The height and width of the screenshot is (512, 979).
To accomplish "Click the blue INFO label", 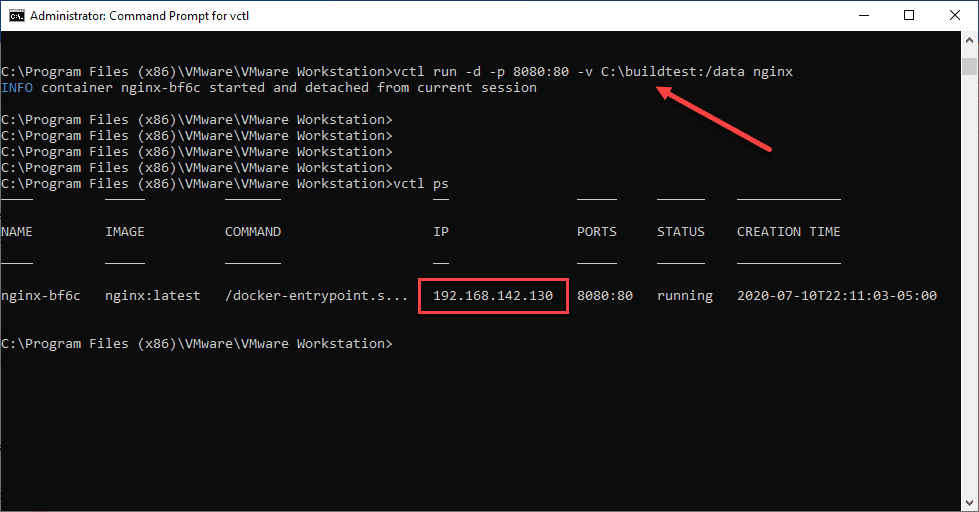I will coord(17,88).
